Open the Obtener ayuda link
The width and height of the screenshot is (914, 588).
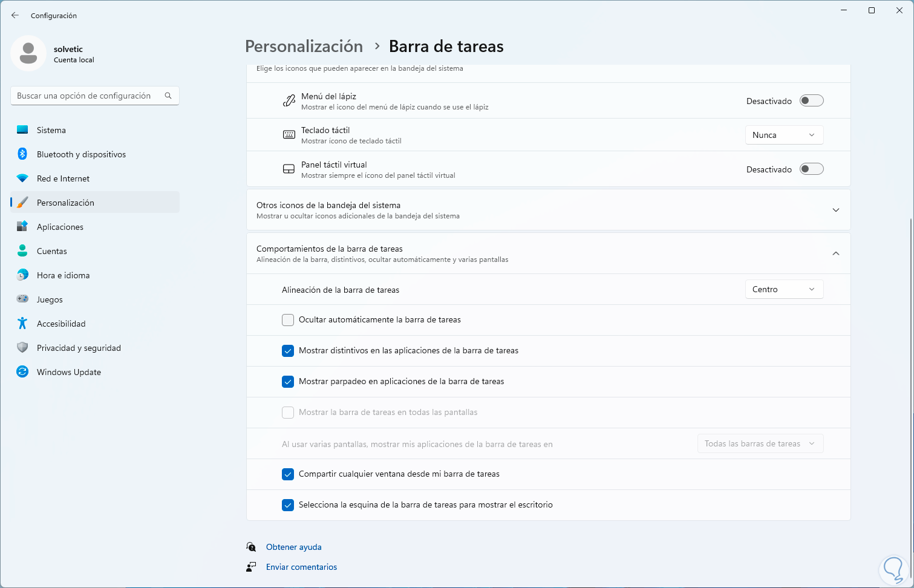point(293,547)
